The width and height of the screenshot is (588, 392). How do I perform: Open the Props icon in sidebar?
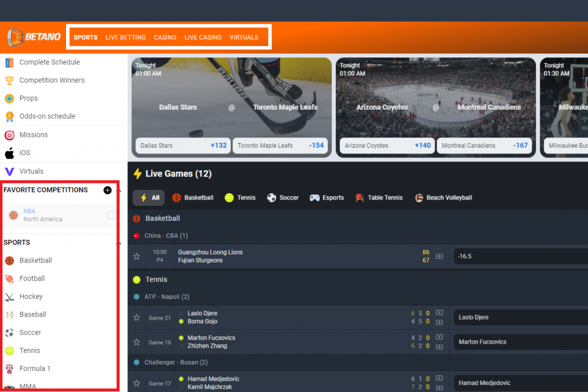[9, 98]
